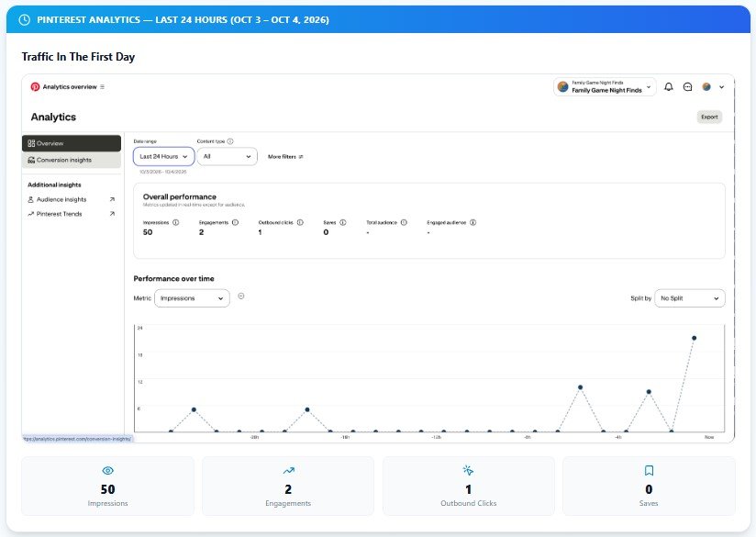Open the notifications bell
756x537 pixels.
(x=669, y=87)
